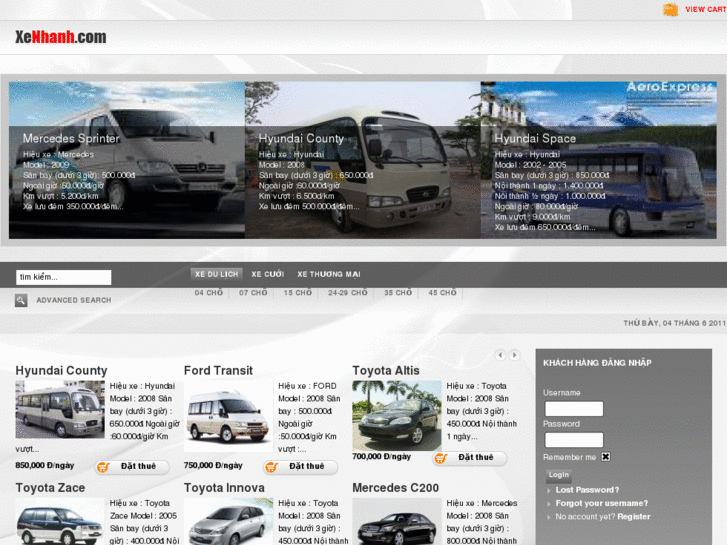Open the Advanced Search link
The image size is (727, 545).
(74, 301)
